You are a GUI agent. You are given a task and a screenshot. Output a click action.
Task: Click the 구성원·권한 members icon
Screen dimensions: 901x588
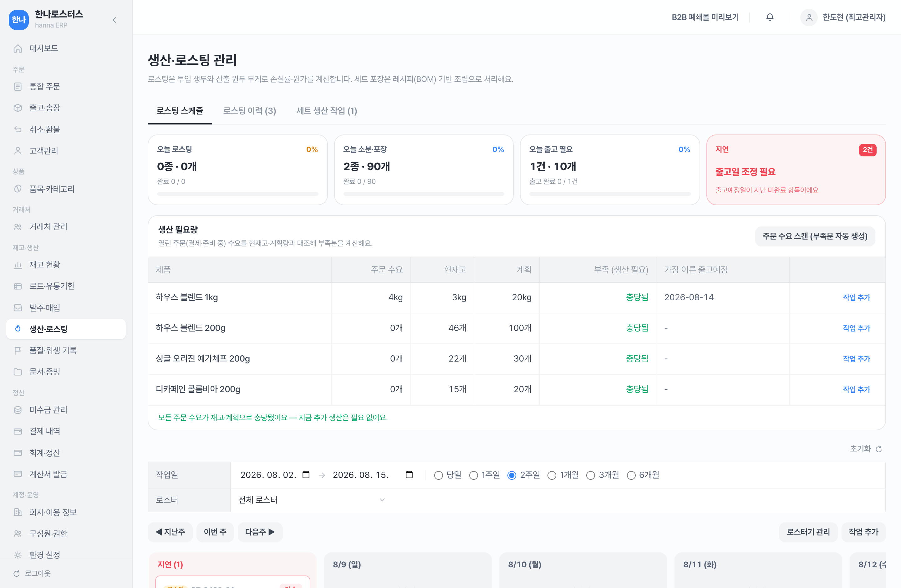(x=18, y=534)
